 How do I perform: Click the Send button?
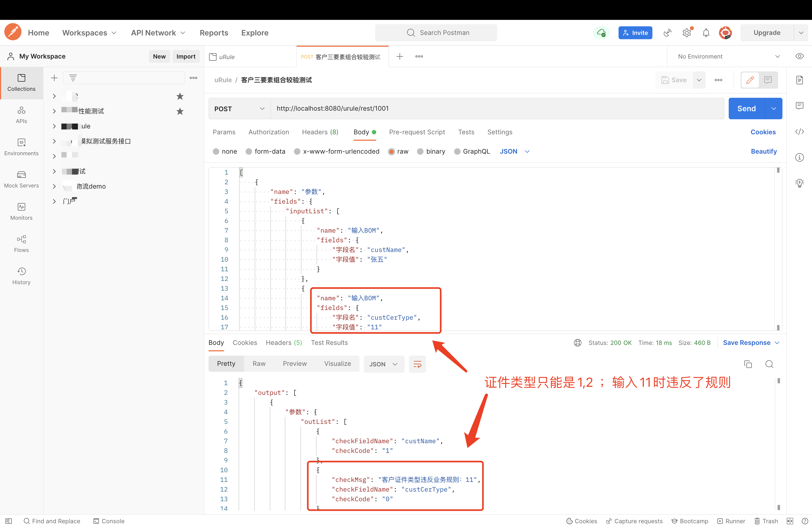tap(746, 109)
